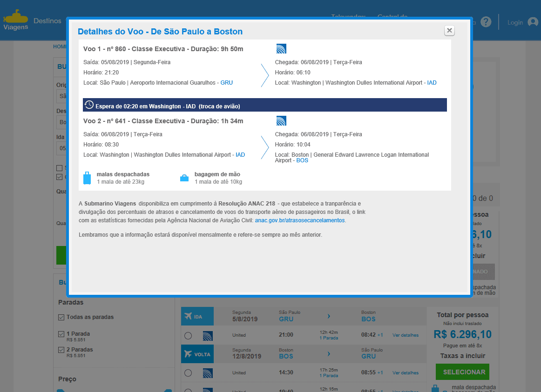
Task: Click the user profile avatar icon
Action: coord(533,22)
